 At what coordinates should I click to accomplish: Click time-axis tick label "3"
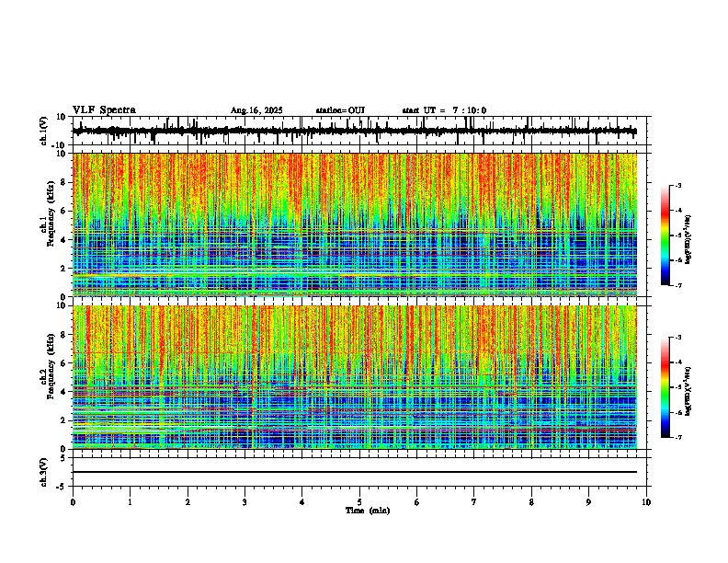[245, 502]
